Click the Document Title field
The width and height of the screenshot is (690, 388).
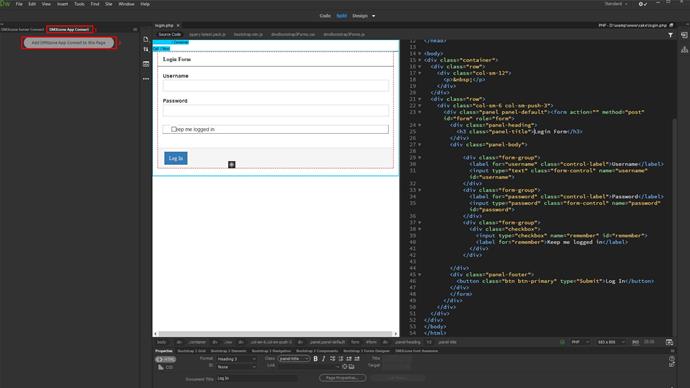(x=257, y=378)
